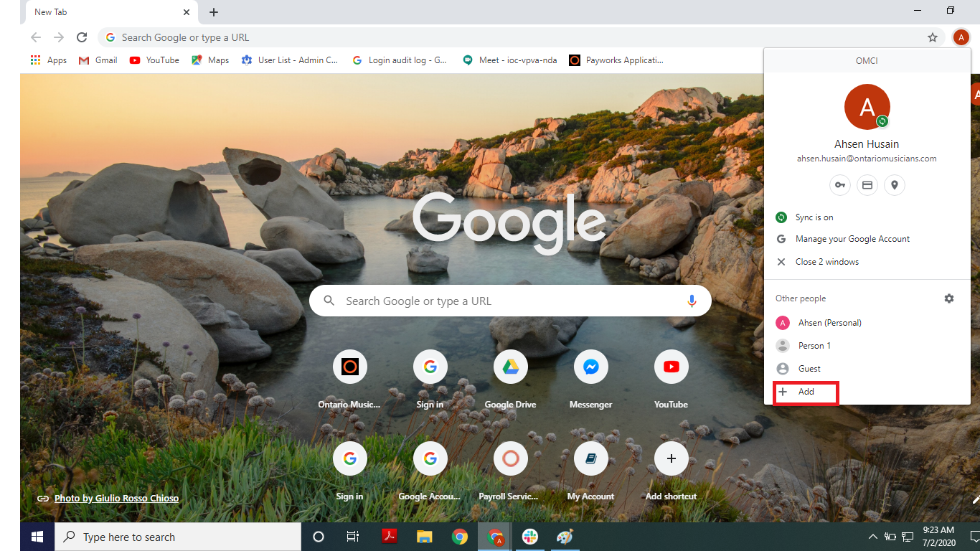980x551 pixels.
Task: Choose Close 2 windows
Action: tap(867, 262)
